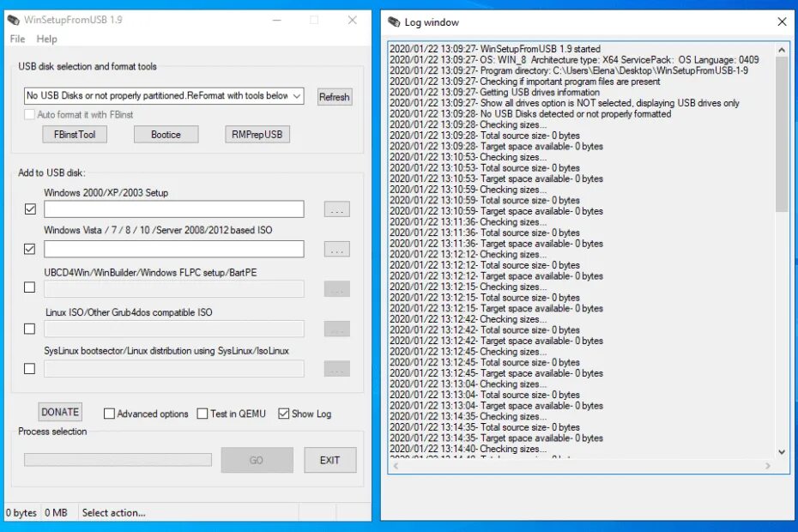Browse for Windows 2000/XP/2003 Setup source
This screenshot has width=798, height=532.
(337, 209)
